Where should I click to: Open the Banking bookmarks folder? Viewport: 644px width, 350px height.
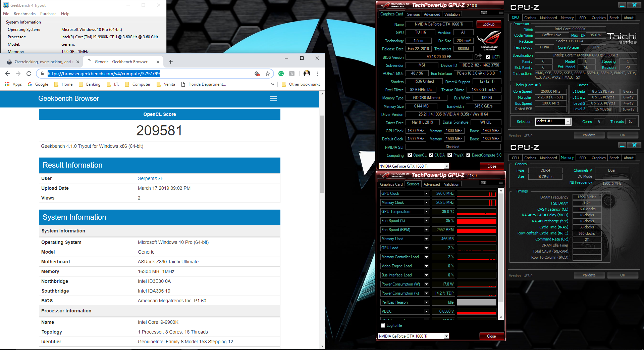coord(90,84)
